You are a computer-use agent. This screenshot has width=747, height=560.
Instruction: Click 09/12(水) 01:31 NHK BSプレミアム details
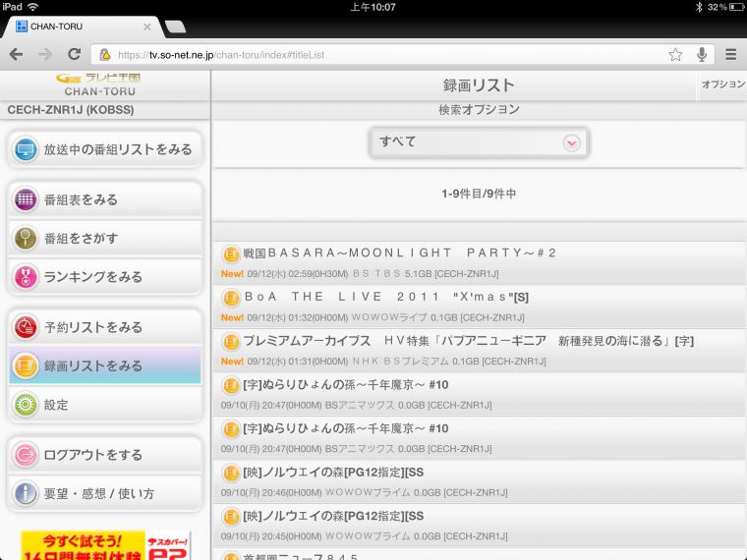coord(383,362)
